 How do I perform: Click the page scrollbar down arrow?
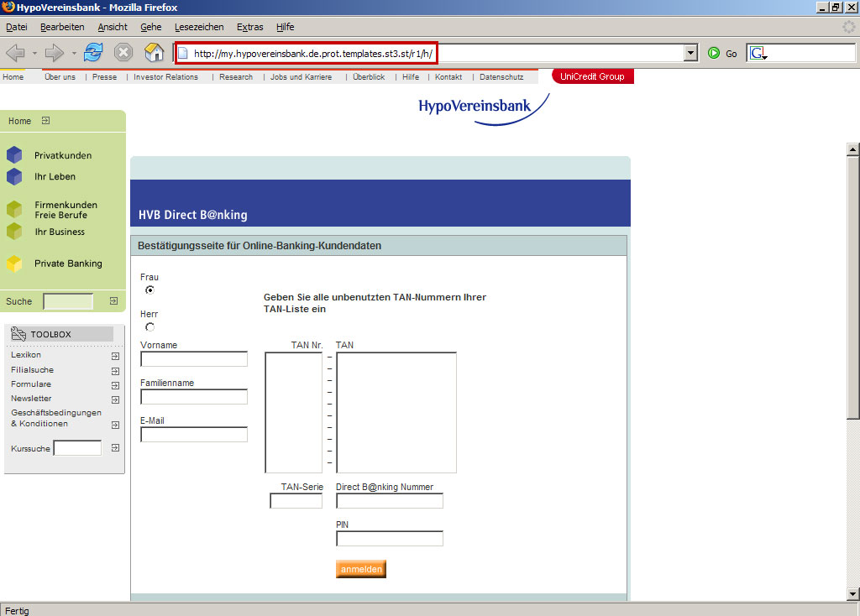(852, 593)
